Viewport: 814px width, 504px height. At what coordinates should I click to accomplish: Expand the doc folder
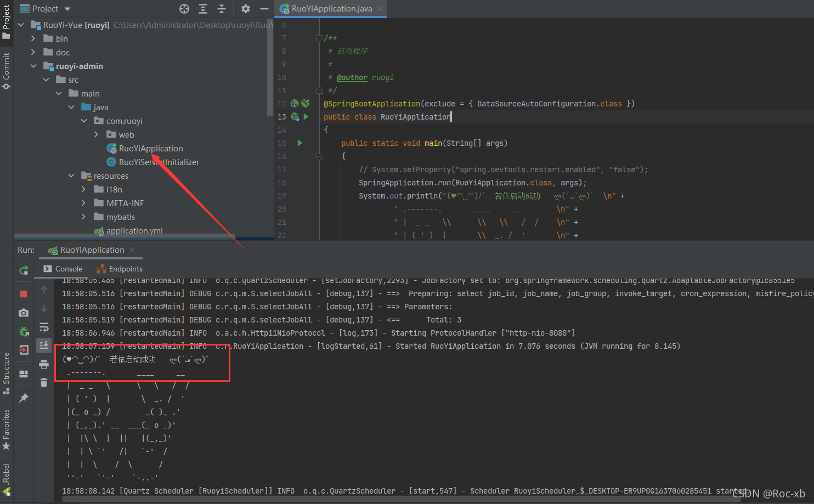click(33, 52)
